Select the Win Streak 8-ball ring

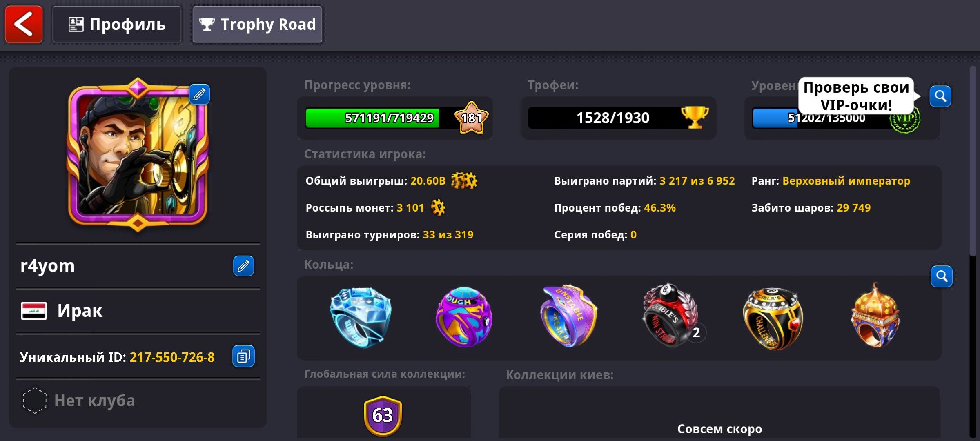[673, 316]
